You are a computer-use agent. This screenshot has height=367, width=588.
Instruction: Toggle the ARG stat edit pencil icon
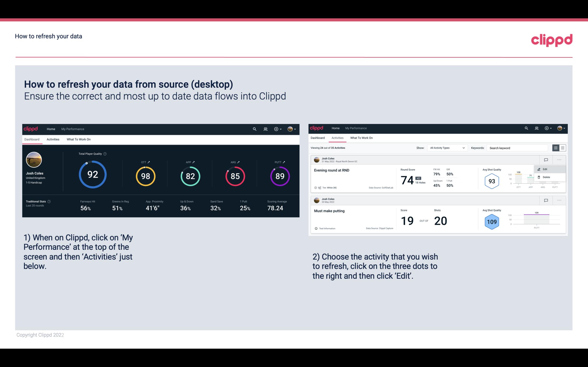tap(239, 162)
